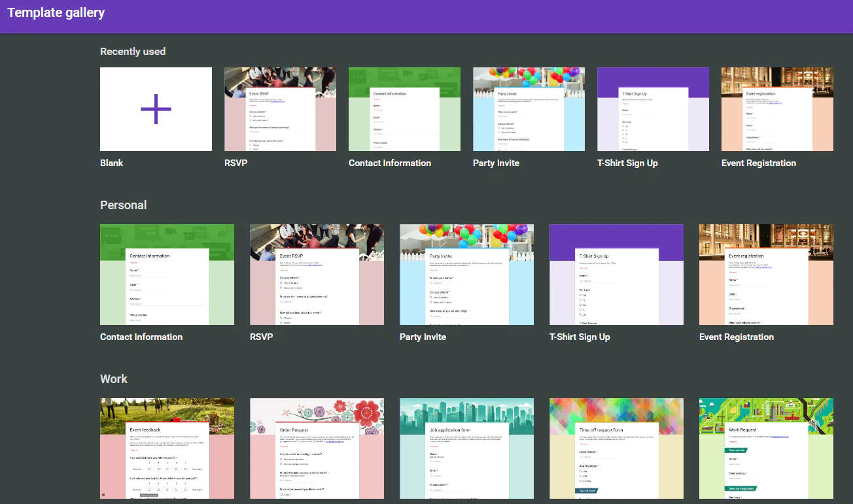Screen dimensions: 853x504
Task: Choose Party Invite thumbnail in Personal section
Action: coord(466,275)
